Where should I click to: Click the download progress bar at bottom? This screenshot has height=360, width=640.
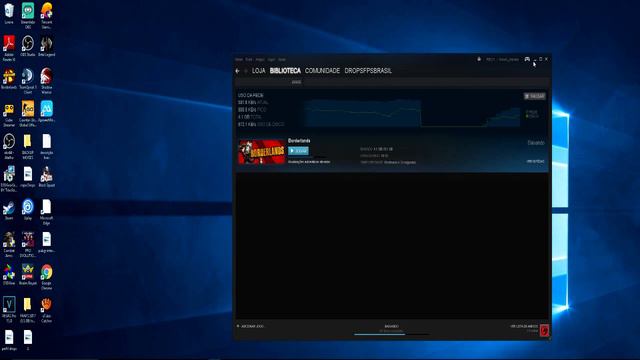[391, 334]
